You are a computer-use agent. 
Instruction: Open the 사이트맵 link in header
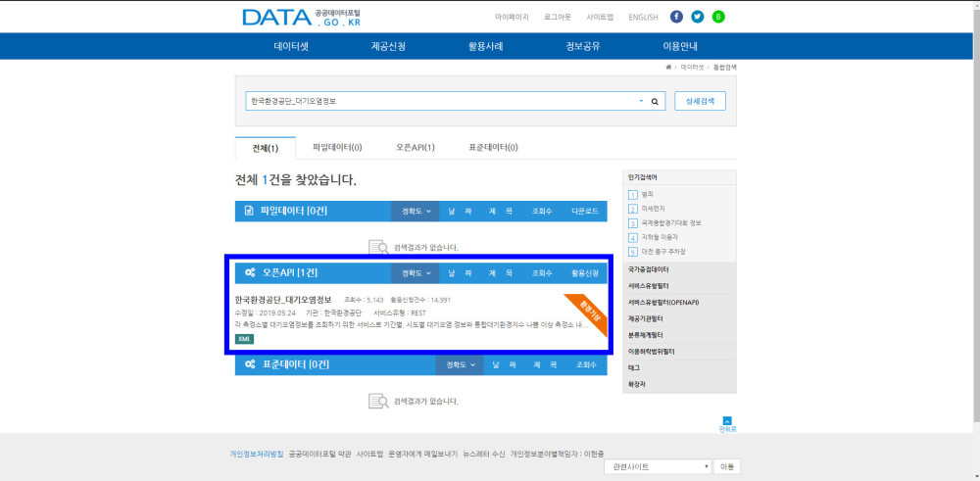pyautogui.click(x=600, y=17)
